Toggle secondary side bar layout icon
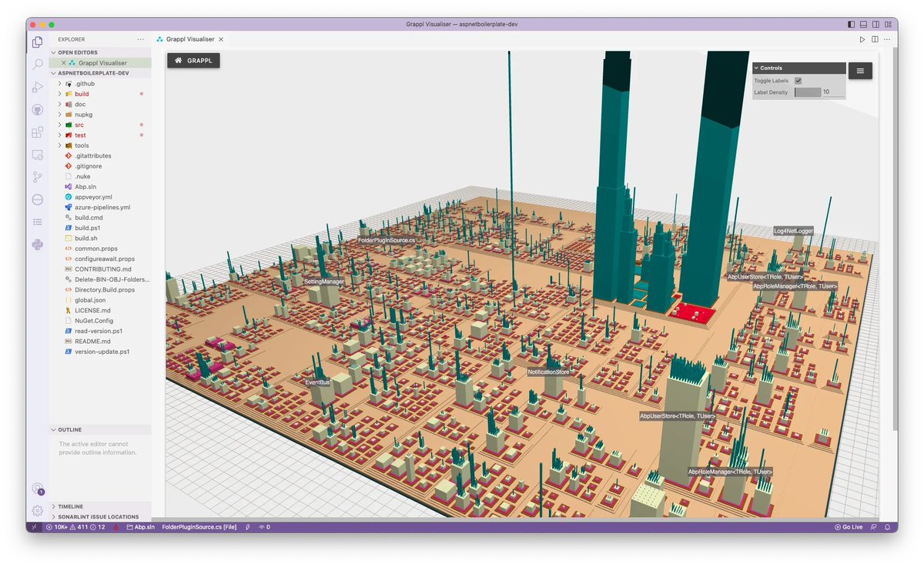 (876, 25)
